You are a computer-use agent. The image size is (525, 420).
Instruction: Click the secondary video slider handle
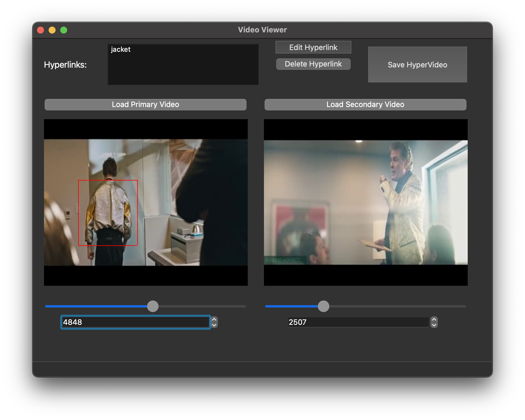(x=323, y=306)
